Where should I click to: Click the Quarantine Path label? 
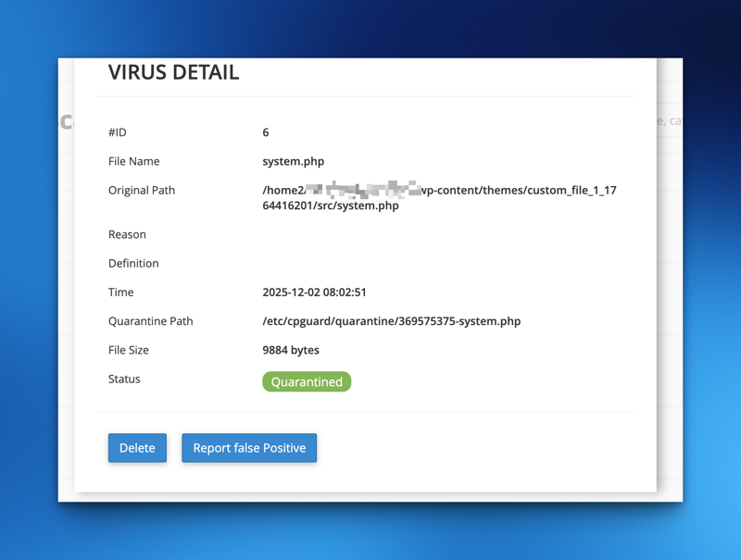point(150,321)
